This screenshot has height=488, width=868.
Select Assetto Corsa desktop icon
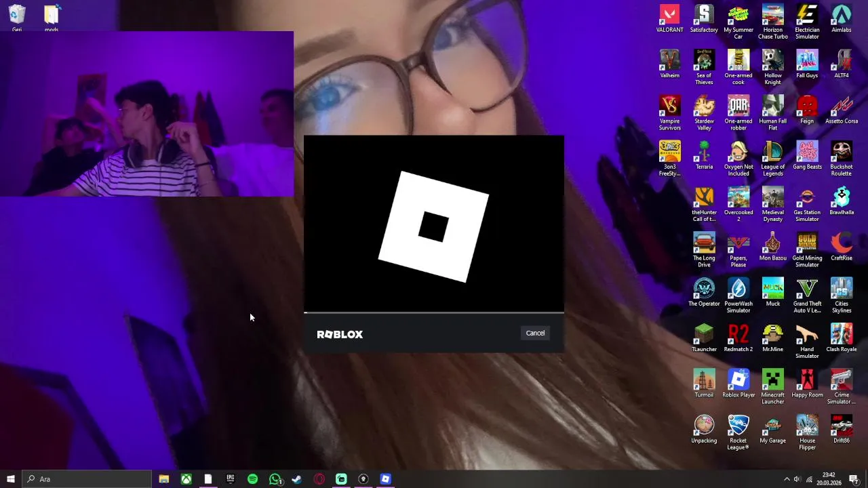click(842, 110)
